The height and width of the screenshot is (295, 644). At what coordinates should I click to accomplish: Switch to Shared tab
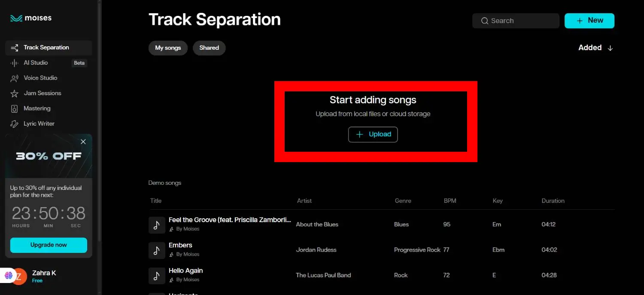(x=209, y=48)
